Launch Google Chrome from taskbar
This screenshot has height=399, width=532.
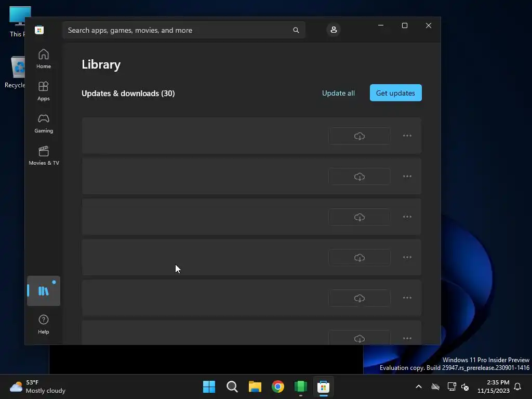(x=278, y=387)
